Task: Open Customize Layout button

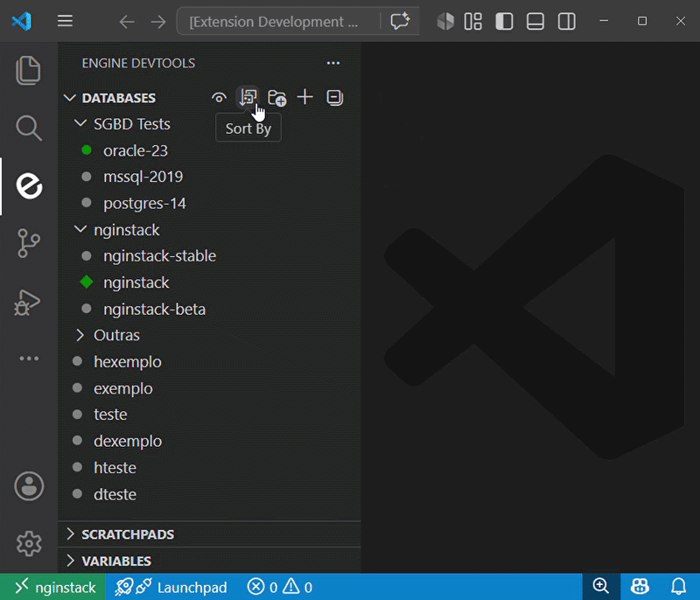Action: [x=472, y=21]
